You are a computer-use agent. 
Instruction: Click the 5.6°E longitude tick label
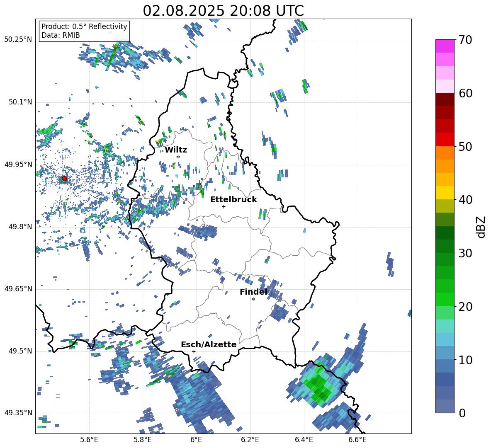[x=89, y=440]
